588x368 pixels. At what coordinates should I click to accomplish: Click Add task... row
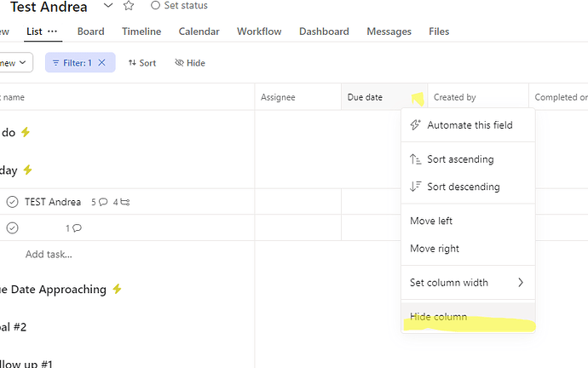(x=49, y=254)
